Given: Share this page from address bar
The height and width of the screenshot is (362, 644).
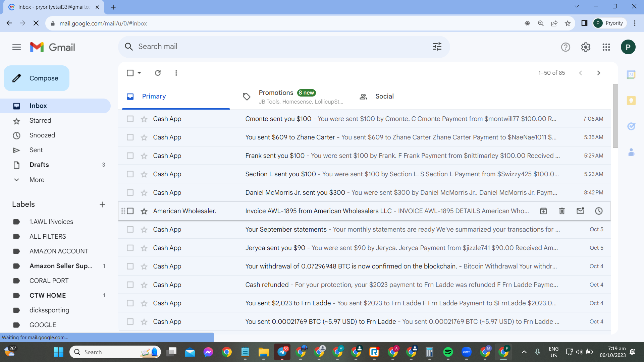Looking at the screenshot, I should coord(554,23).
